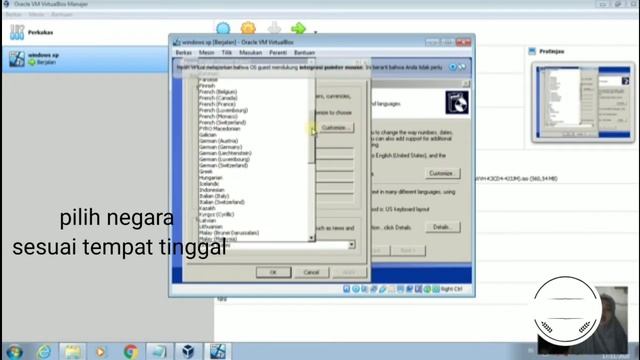Click the USB indicator in VM status bar
640x360 pixels.
(382, 289)
